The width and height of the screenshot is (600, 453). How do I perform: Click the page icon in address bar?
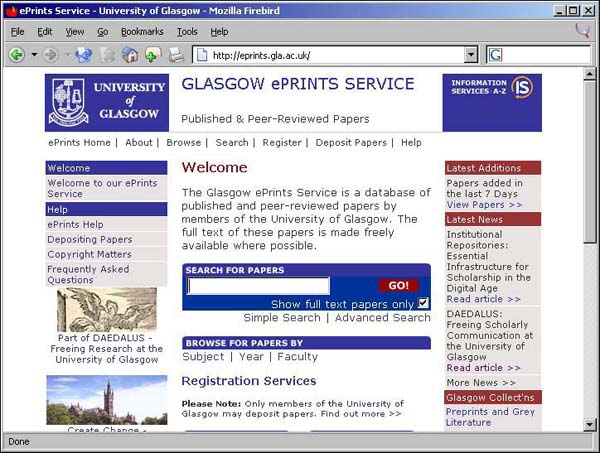click(202, 55)
